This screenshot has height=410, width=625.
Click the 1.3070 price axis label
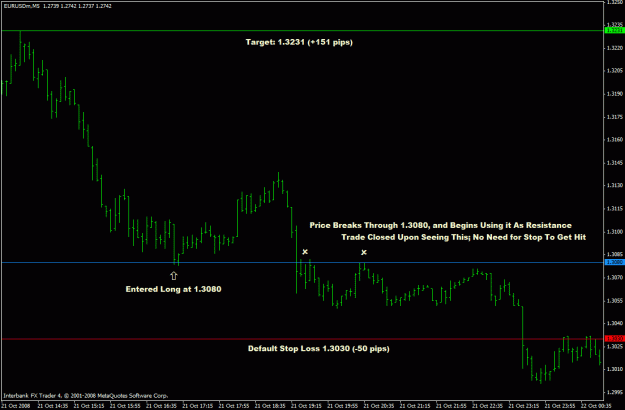click(x=615, y=277)
